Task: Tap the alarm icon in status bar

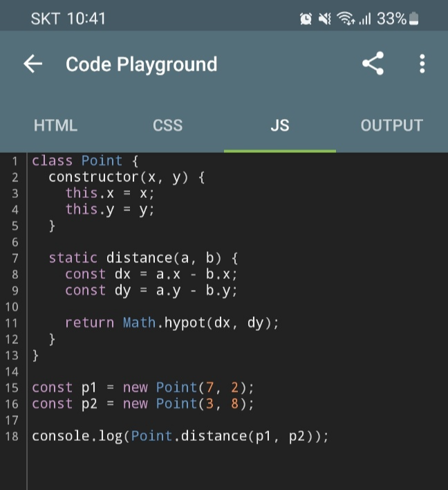Action: click(306, 19)
